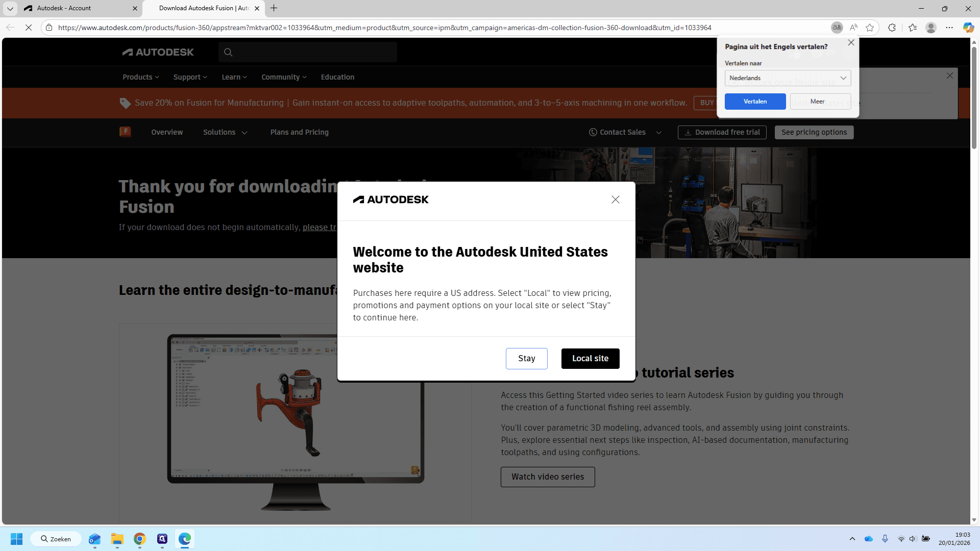The width and height of the screenshot is (980, 551).
Task: Expand the Contact Sales options
Action: (x=658, y=133)
